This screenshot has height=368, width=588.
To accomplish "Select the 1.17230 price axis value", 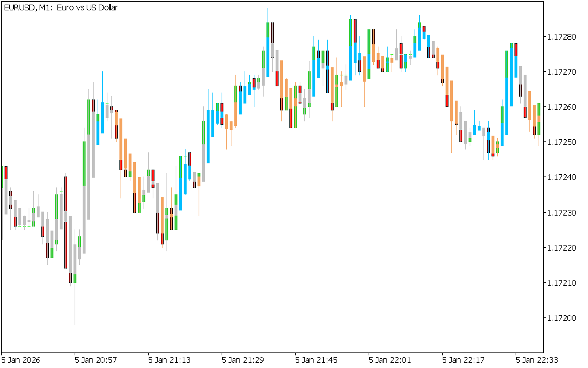I will click(562, 213).
